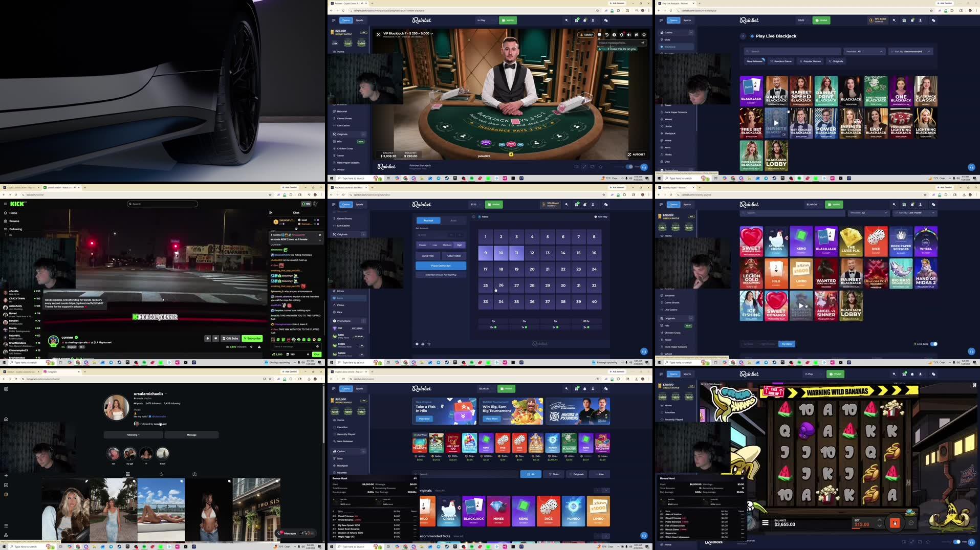Open the user profile icon in the Keno window header
980x550 pixels.
point(593,204)
